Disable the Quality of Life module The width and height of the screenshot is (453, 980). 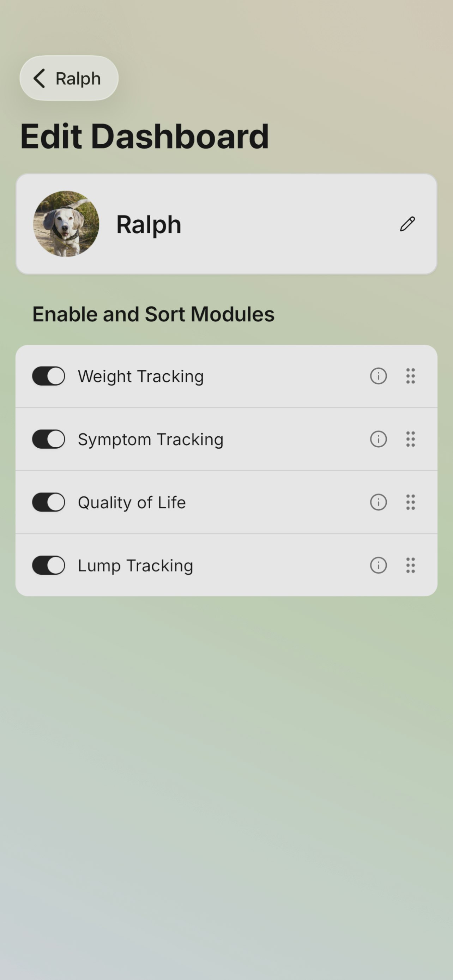(x=49, y=502)
